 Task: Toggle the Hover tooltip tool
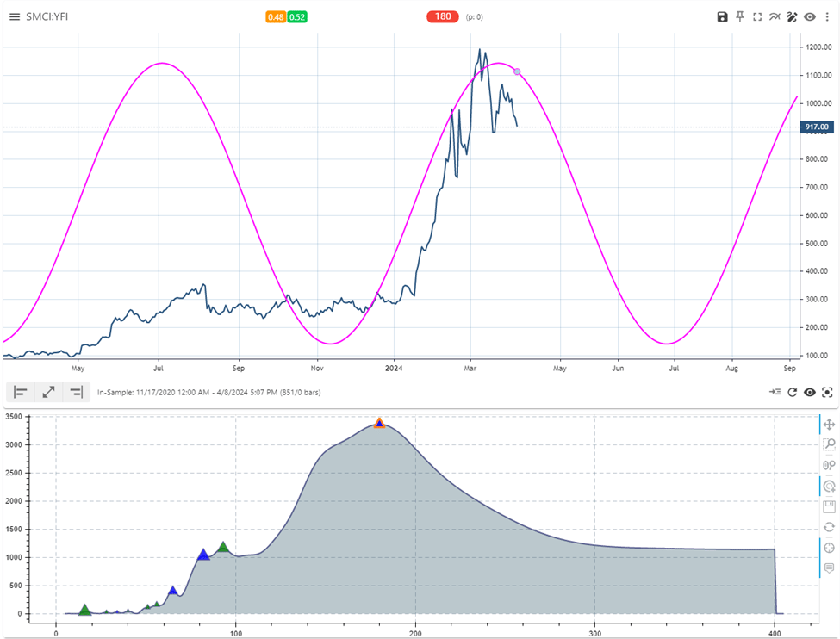[829, 568]
